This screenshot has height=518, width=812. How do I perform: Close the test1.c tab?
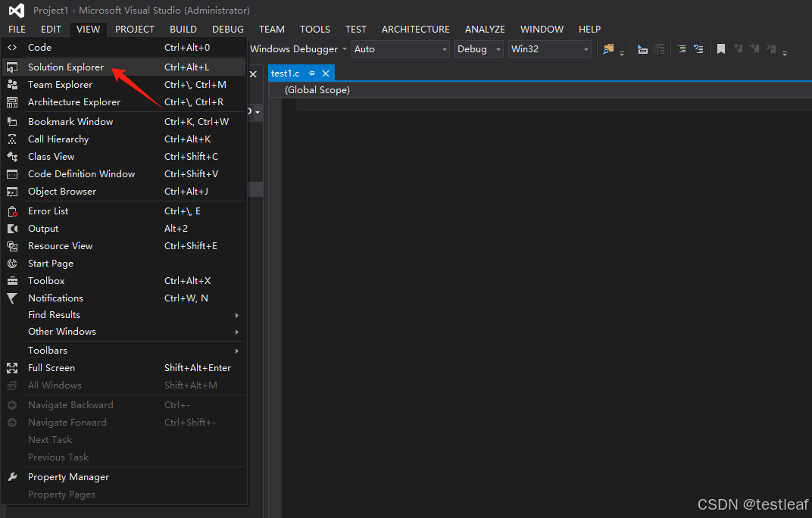(326, 73)
